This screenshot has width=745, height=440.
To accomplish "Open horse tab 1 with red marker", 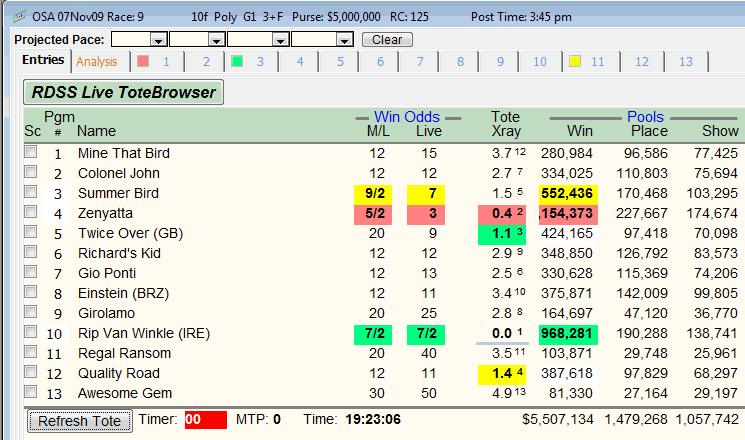I will (155, 62).
